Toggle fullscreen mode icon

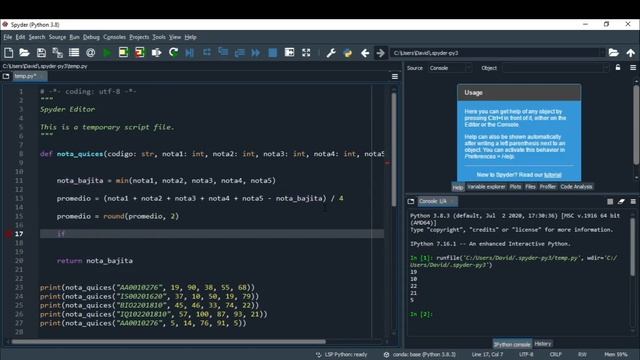pos(306,53)
